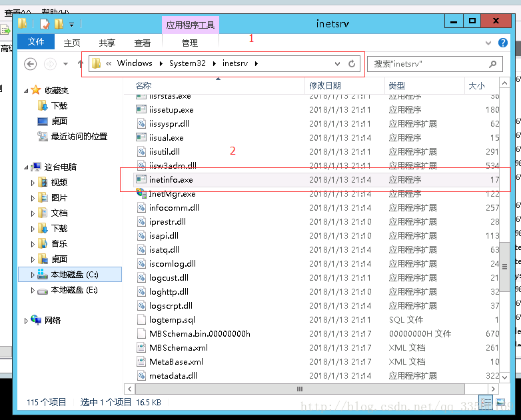This screenshot has width=521, height=420.
Task: Click Windows in the breadcrumb path
Action: point(135,63)
